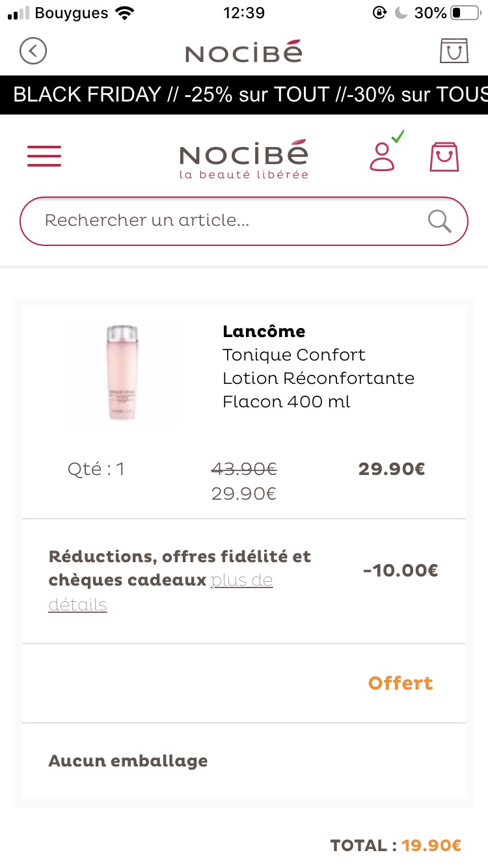Open the Lancôme brand name
Image resolution: width=488 pixels, height=868 pixels.
pyautogui.click(x=264, y=331)
